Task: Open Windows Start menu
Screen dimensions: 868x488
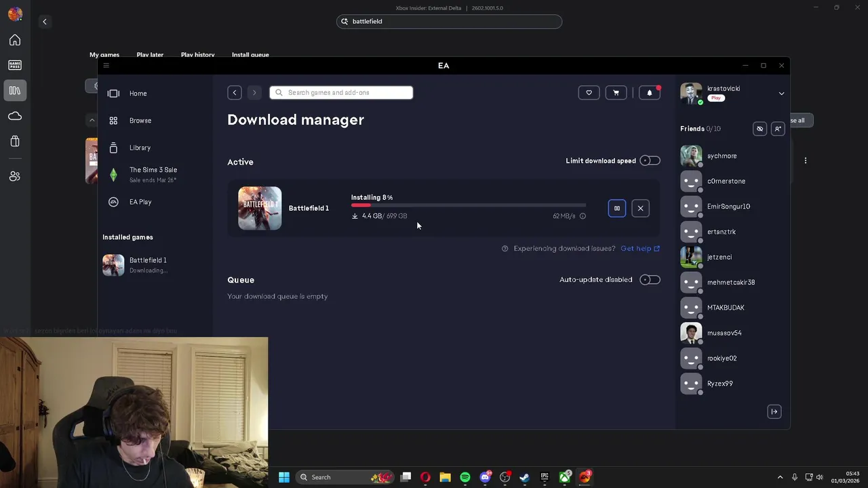Action: point(284,477)
